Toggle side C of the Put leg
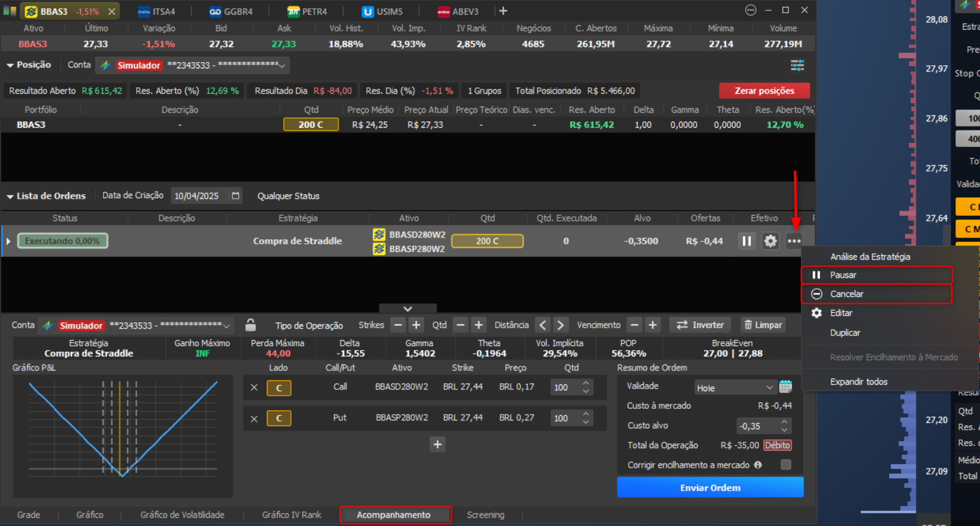980x526 pixels. click(x=279, y=418)
